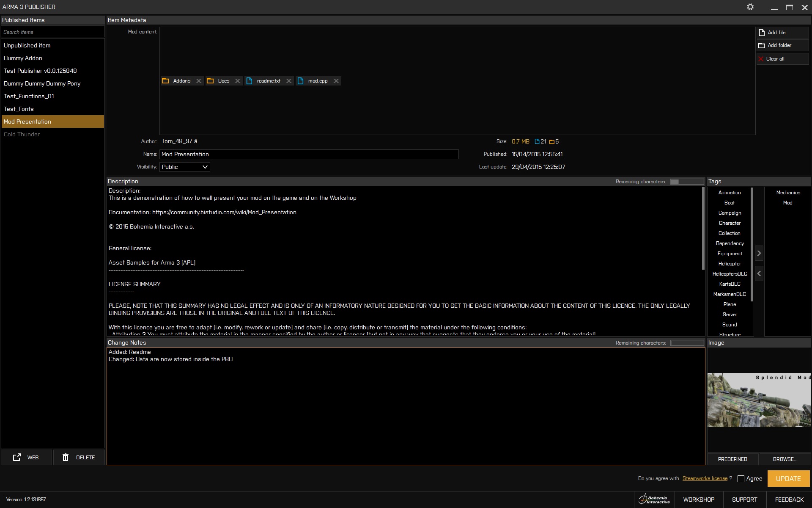Screen dimensions: 812x508
Task: Remove the Addons folder from mod content
Action: click(199, 80)
